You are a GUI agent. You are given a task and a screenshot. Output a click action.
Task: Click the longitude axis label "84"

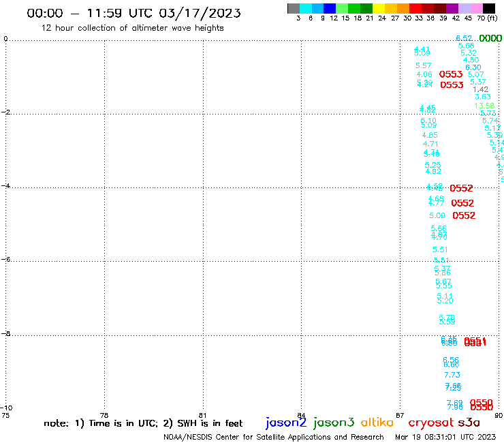(301, 415)
